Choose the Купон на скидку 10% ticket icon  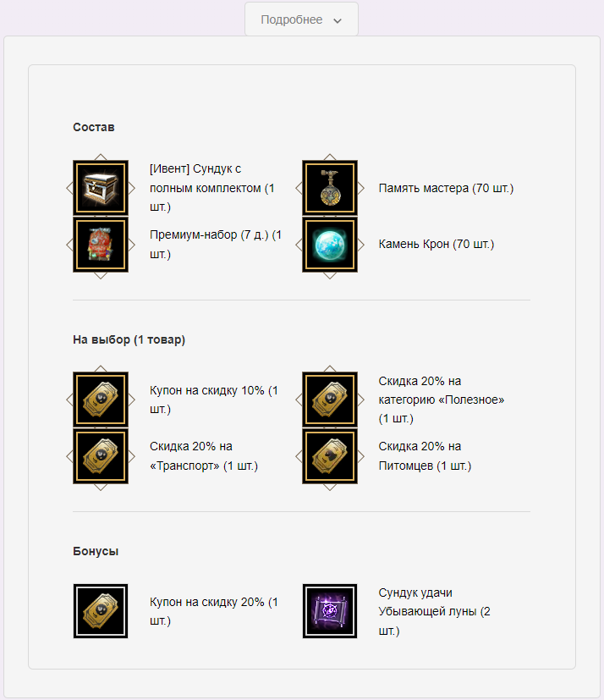tap(101, 400)
